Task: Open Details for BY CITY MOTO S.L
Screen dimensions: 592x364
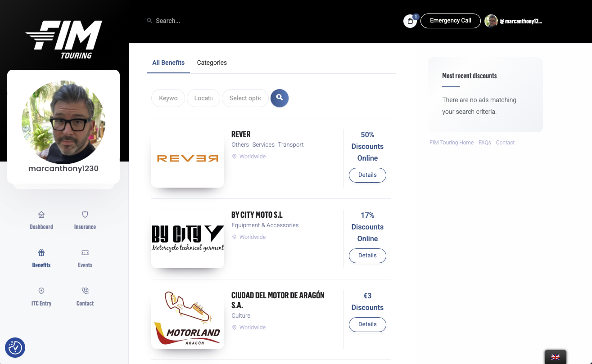Action: pyautogui.click(x=367, y=256)
